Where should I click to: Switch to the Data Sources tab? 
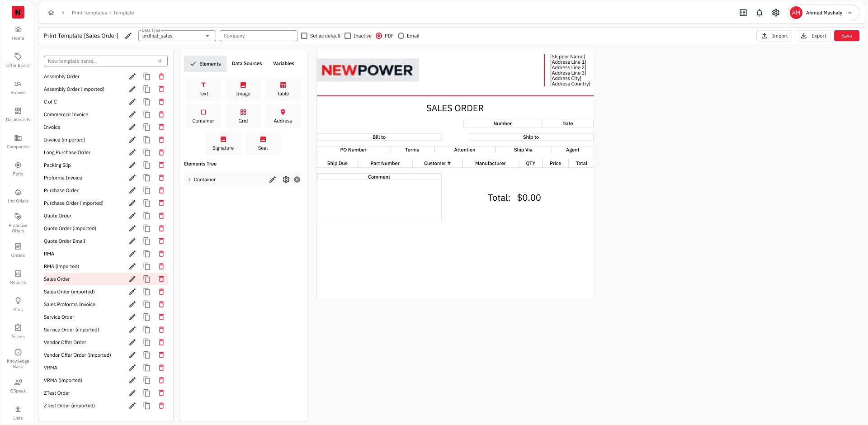[x=247, y=64]
